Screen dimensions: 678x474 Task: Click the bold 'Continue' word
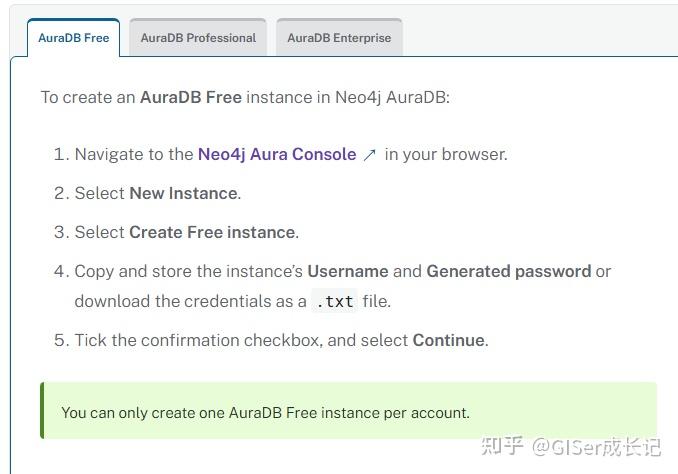(448, 340)
